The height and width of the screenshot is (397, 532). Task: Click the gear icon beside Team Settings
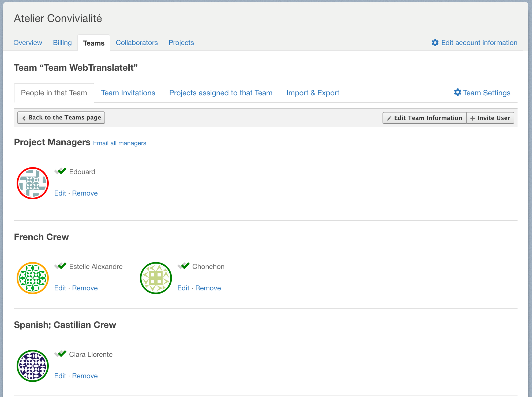pos(458,92)
